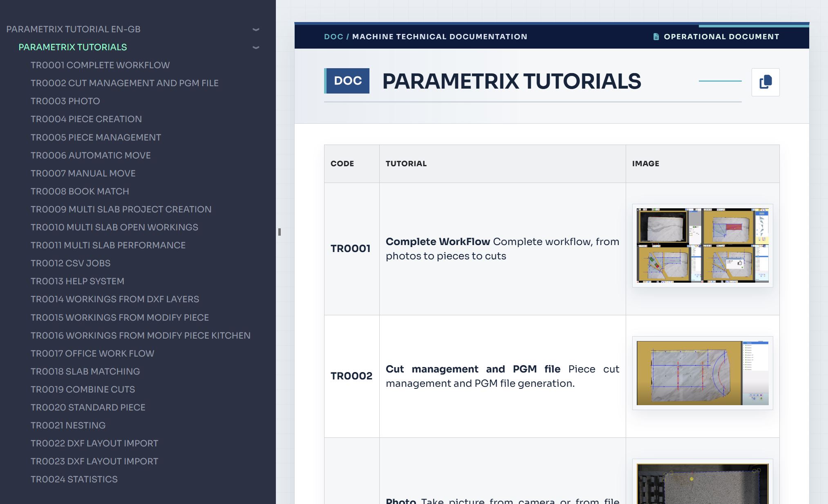Click Parametrix Tutorial EN-GB root item
Screen dimensions: 828x504
74,29
